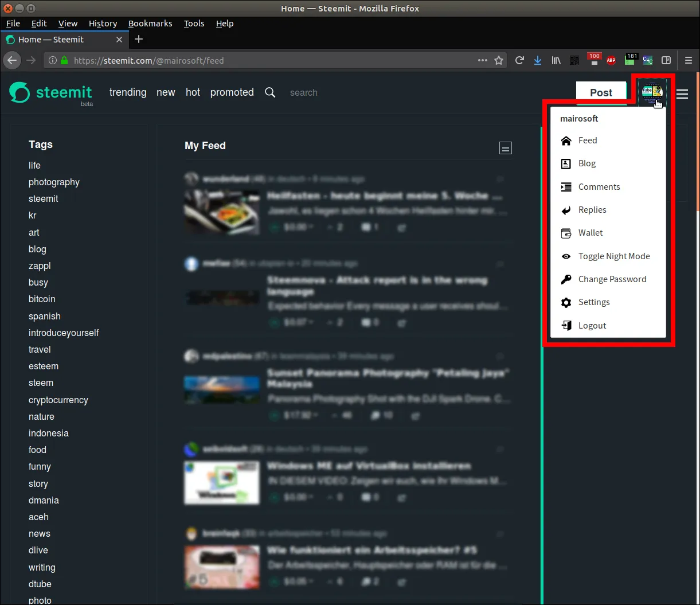Go to hot posts
Image resolution: width=700 pixels, height=605 pixels.
click(x=193, y=92)
